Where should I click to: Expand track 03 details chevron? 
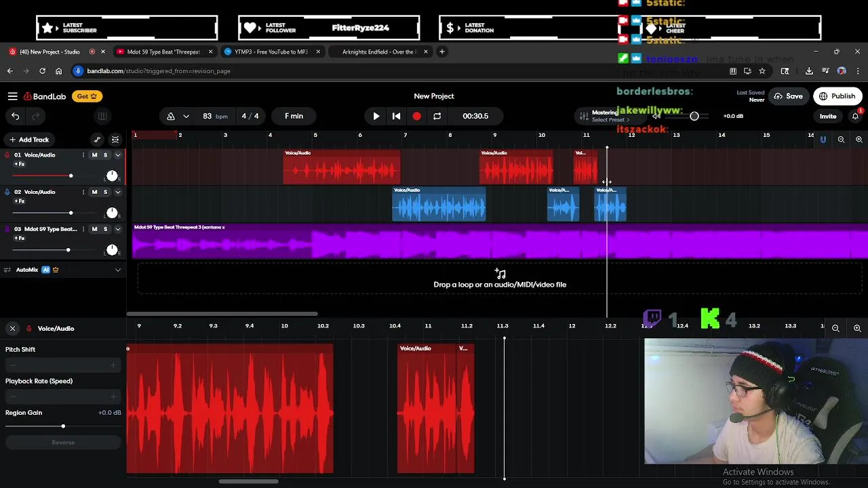[x=117, y=229]
